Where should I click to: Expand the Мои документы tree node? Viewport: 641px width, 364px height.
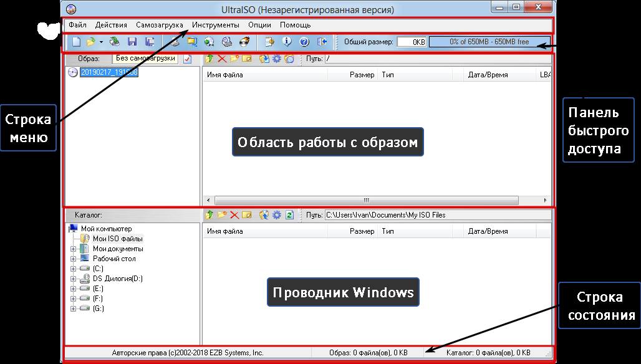(73, 249)
